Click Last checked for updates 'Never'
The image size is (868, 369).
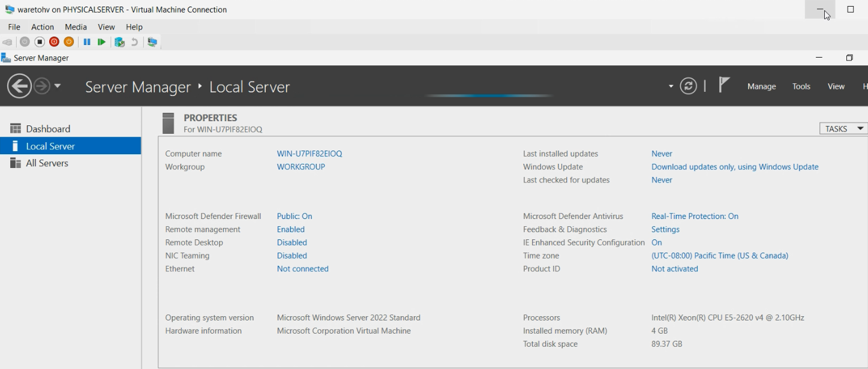(662, 180)
